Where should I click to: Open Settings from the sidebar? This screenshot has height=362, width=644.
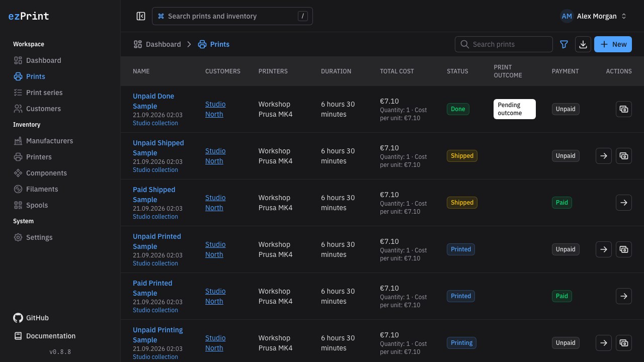[60, 237]
